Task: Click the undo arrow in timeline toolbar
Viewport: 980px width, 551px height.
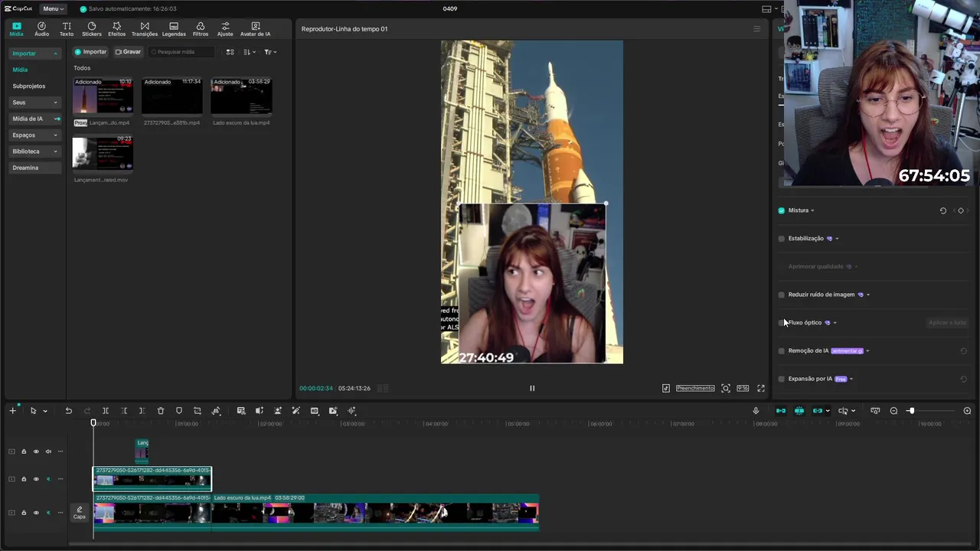Action: click(x=68, y=411)
